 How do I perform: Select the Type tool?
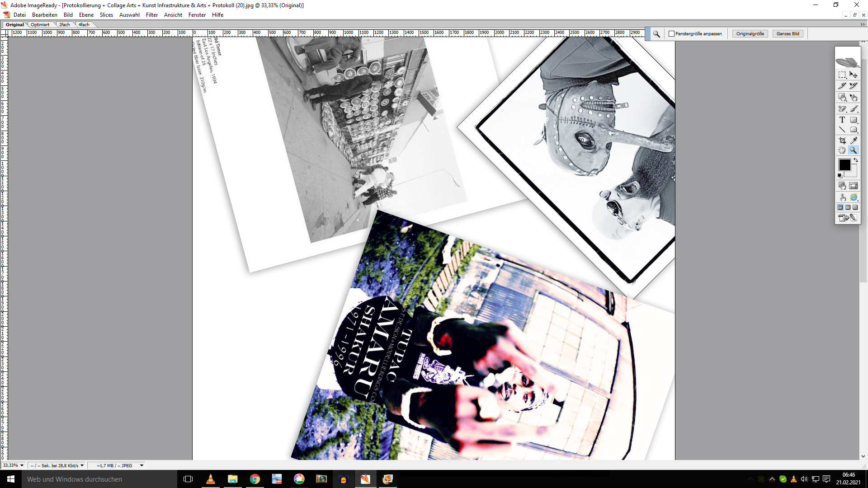click(842, 120)
